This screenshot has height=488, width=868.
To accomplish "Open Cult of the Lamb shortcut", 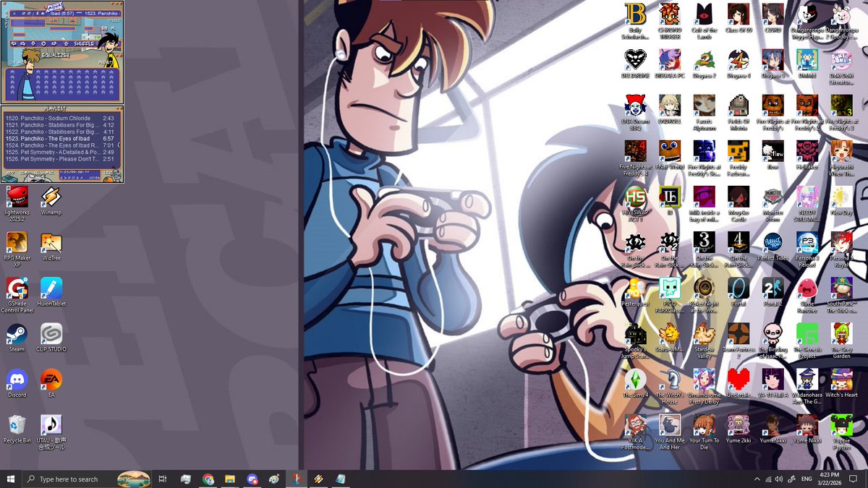I will point(705,21).
